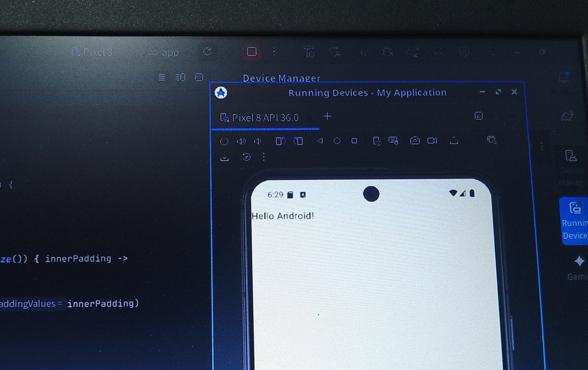This screenshot has width=588, height=370.
Task: Tap the emulator Home circle button
Action: [337, 141]
